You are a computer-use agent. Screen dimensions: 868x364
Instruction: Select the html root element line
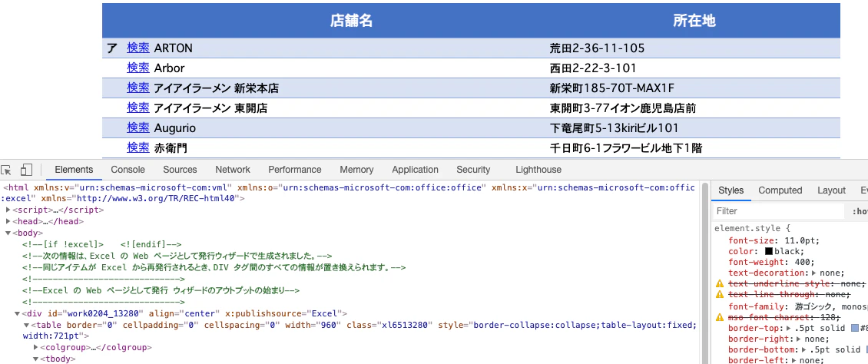pos(349,193)
